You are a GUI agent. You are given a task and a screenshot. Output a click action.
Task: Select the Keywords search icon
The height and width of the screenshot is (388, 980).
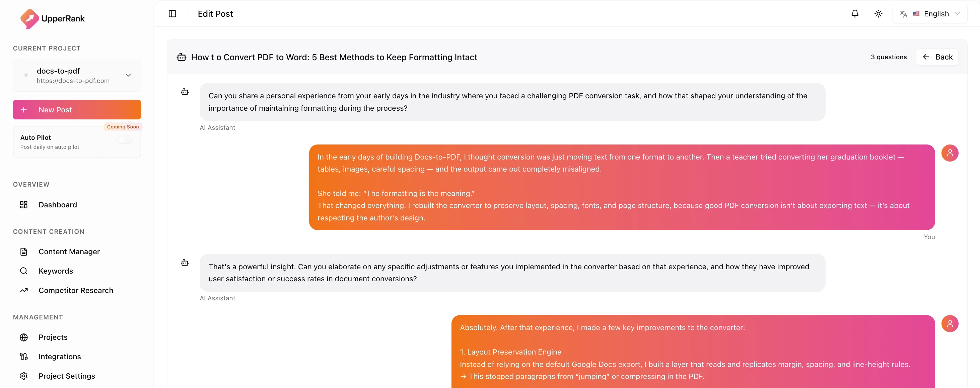click(x=24, y=271)
